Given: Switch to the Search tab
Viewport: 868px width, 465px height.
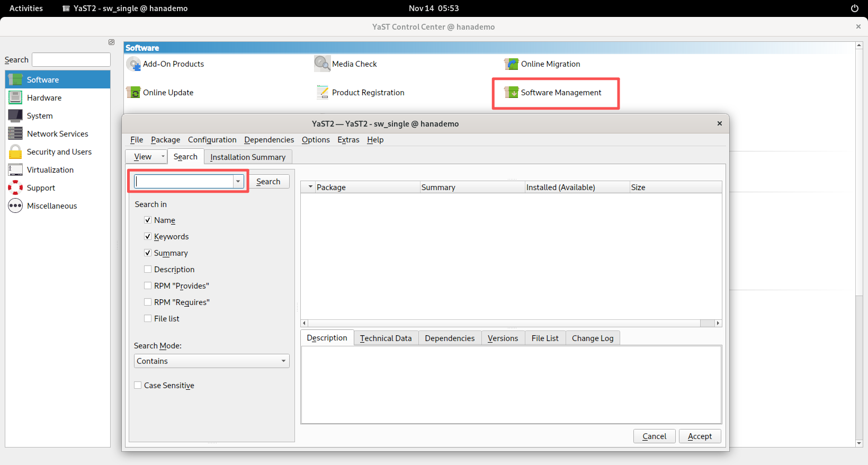Looking at the screenshot, I should pos(185,157).
